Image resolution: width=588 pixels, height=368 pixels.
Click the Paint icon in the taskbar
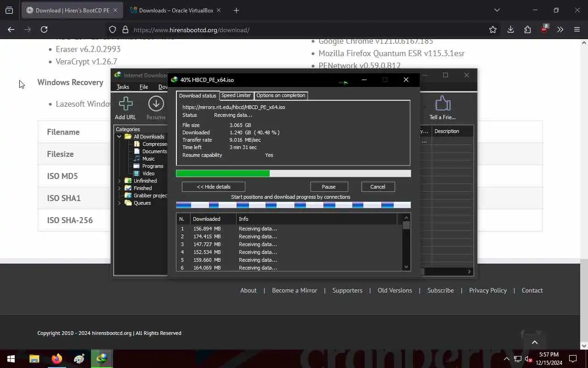point(79,359)
